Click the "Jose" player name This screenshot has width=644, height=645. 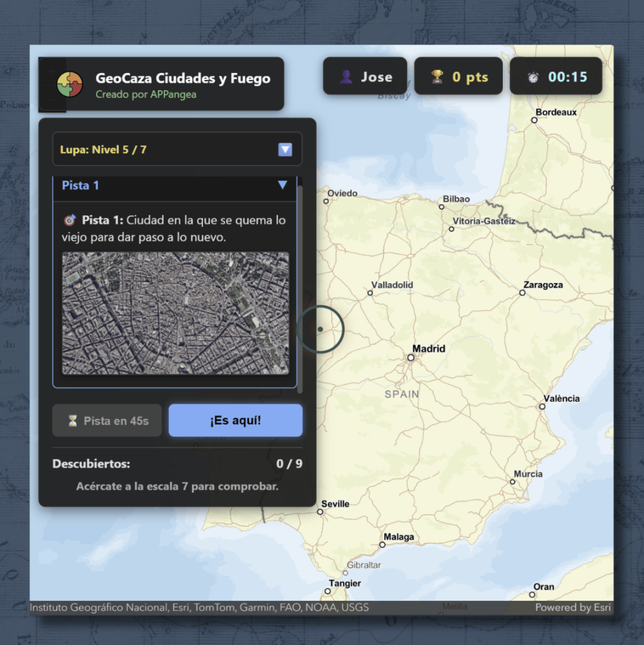(377, 77)
